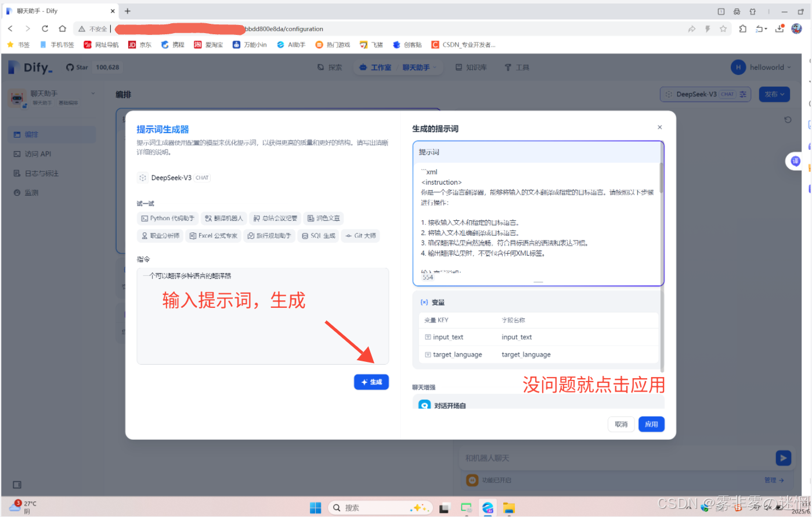
Task: Click the generated prompt panel scrollbar
Action: (x=661, y=177)
